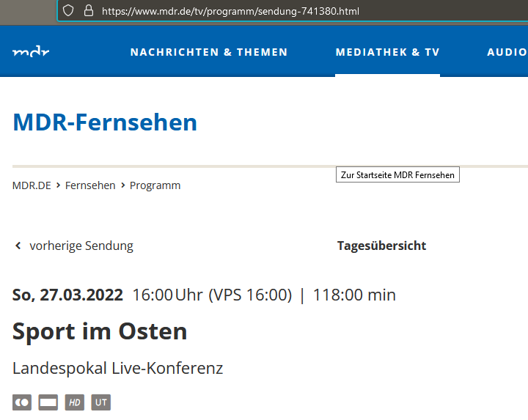Click the 16:00 Uhr (VPS 16:00) text
This screenshot has height=420, width=528.
pos(212,295)
